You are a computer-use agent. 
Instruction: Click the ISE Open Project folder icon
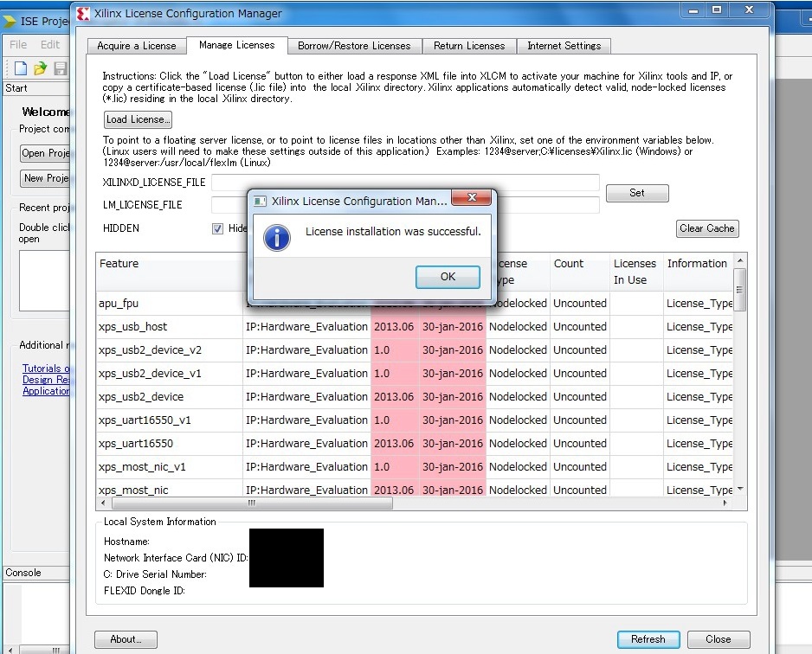coord(41,67)
